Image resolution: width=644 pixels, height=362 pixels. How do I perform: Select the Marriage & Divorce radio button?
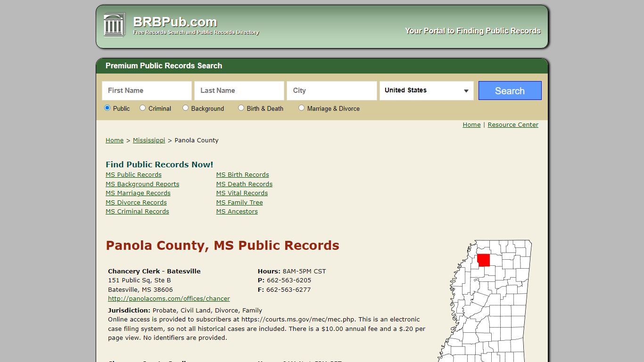point(301,108)
